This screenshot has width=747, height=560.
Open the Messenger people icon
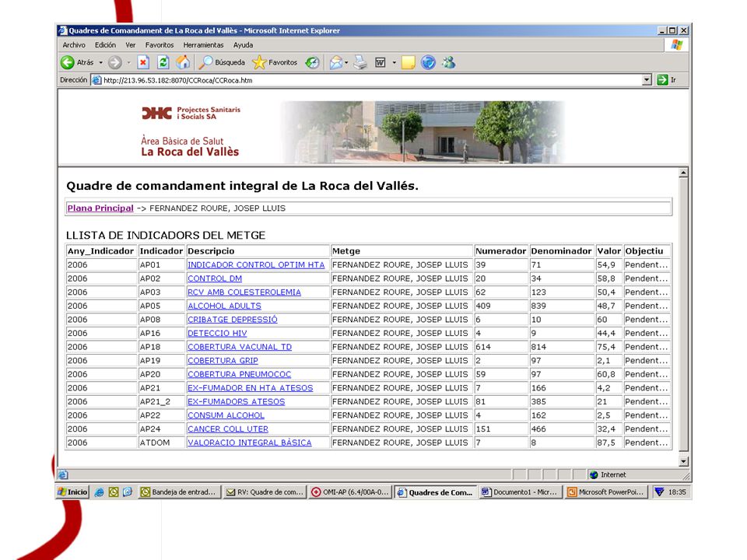pos(448,62)
